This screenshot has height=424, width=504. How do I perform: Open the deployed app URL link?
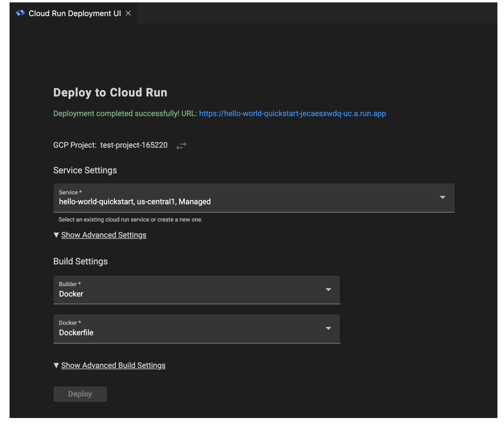(293, 114)
